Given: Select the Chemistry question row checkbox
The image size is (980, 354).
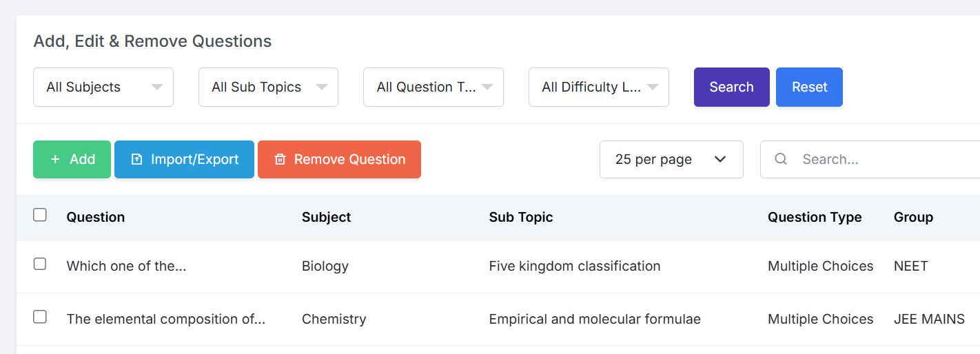Looking at the screenshot, I should coord(40,317).
